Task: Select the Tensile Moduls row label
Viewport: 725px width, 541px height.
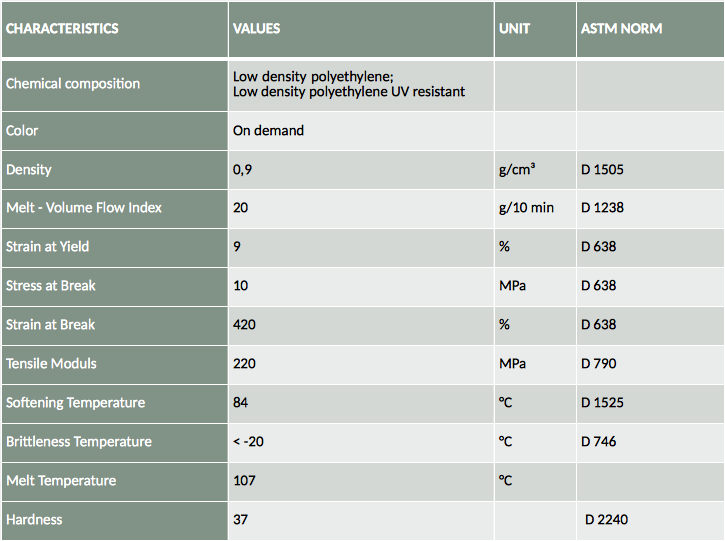Action: tap(51, 364)
